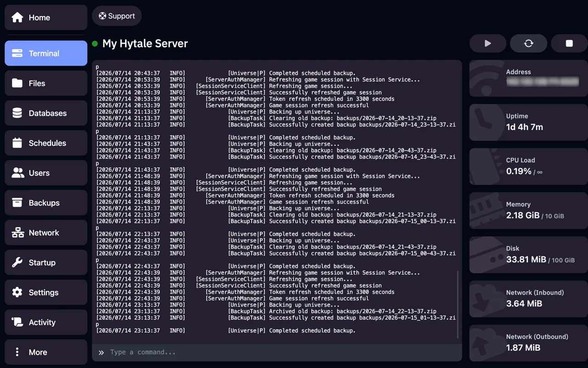Click the Uptime value 1d 4h 7m
588x368 pixels.
point(525,127)
